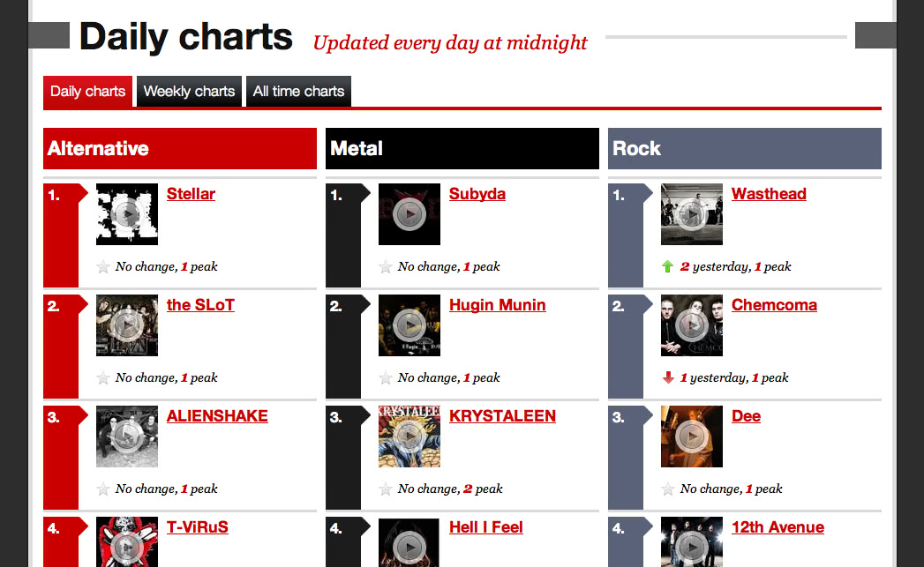Play Chemcoma's song preview

(691, 325)
